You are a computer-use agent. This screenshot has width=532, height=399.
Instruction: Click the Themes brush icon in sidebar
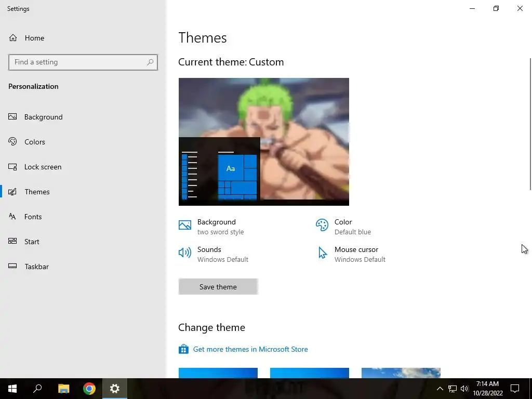[x=12, y=192]
